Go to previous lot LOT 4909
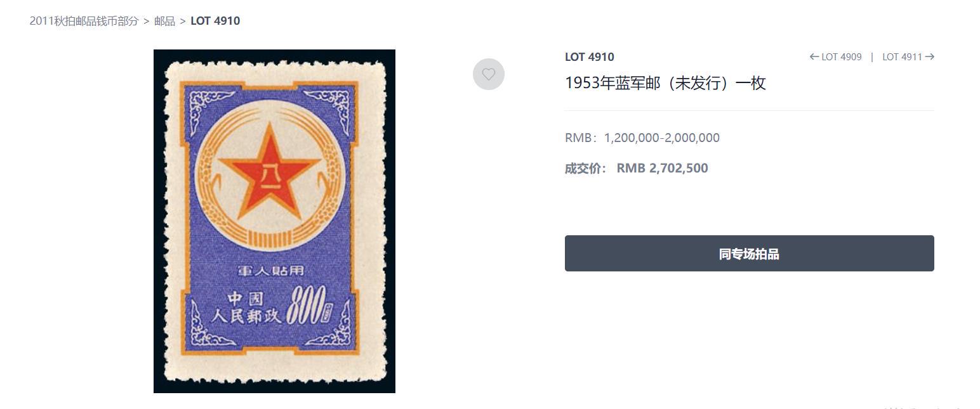Screen dimensions: 980x409 tap(835, 56)
